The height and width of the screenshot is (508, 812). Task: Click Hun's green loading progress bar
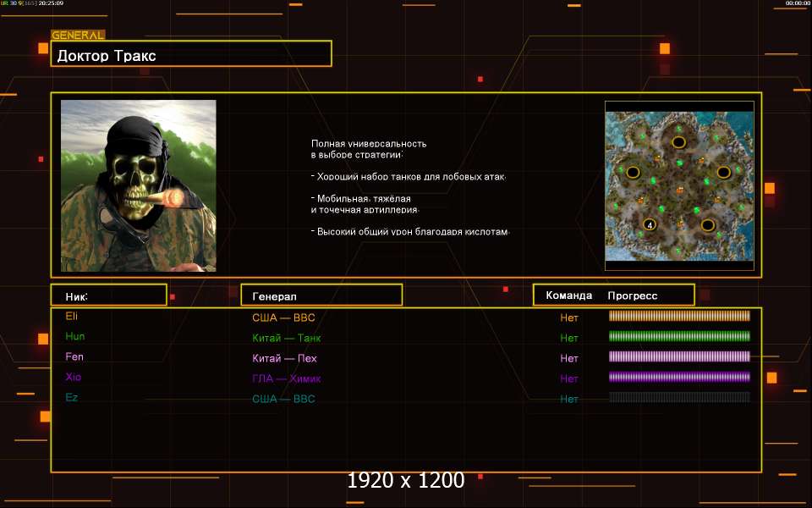[x=679, y=336]
